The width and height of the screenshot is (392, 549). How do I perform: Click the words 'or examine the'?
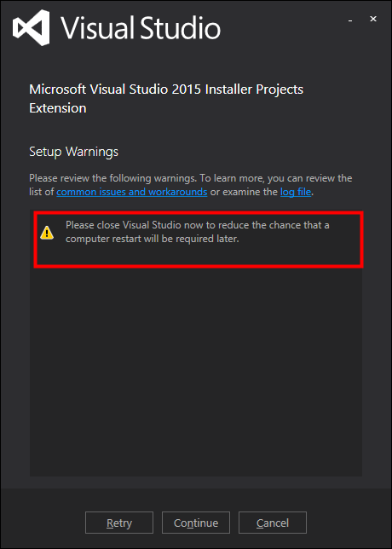pyautogui.click(x=244, y=192)
